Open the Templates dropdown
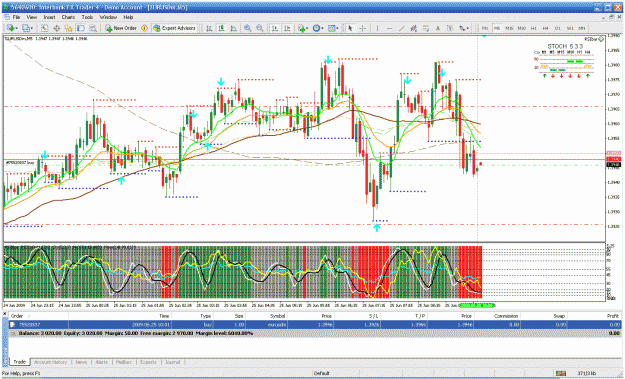Image resolution: width=625 pixels, height=379 pixels. (333, 28)
